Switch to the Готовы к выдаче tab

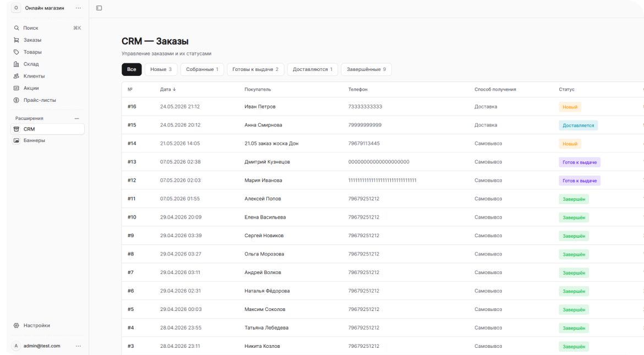[255, 69]
